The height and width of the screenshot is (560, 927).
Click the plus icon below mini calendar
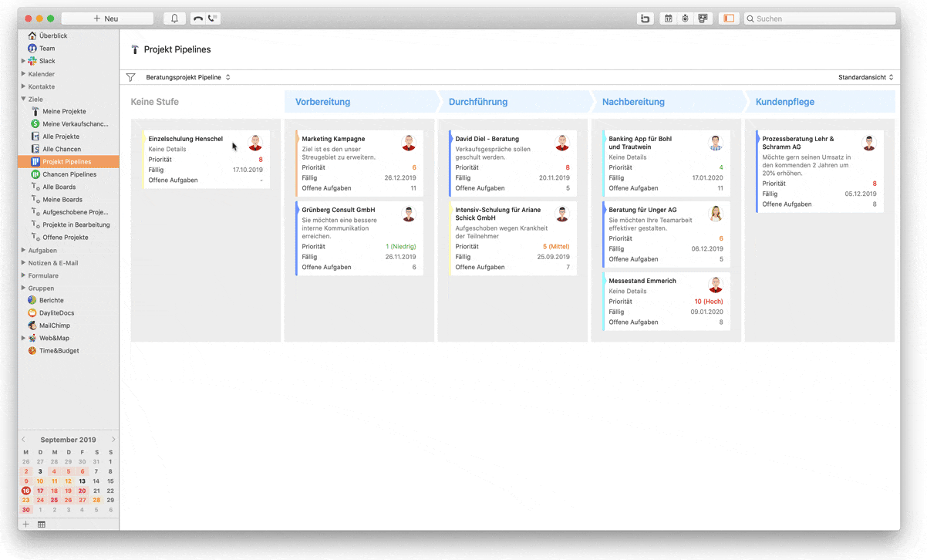pyautogui.click(x=25, y=525)
